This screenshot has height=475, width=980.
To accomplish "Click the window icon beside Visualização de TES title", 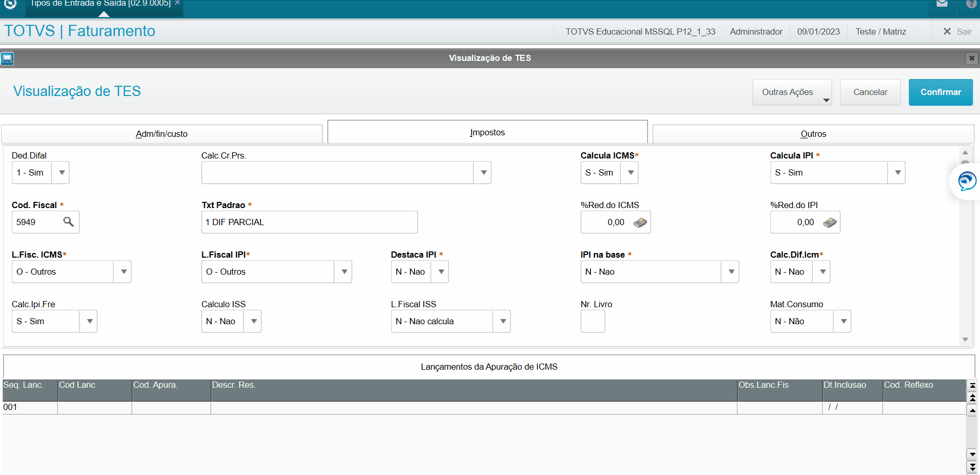I will [7, 58].
